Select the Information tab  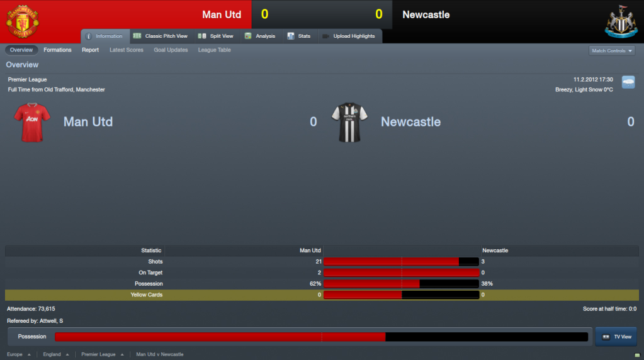[x=105, y=36]
